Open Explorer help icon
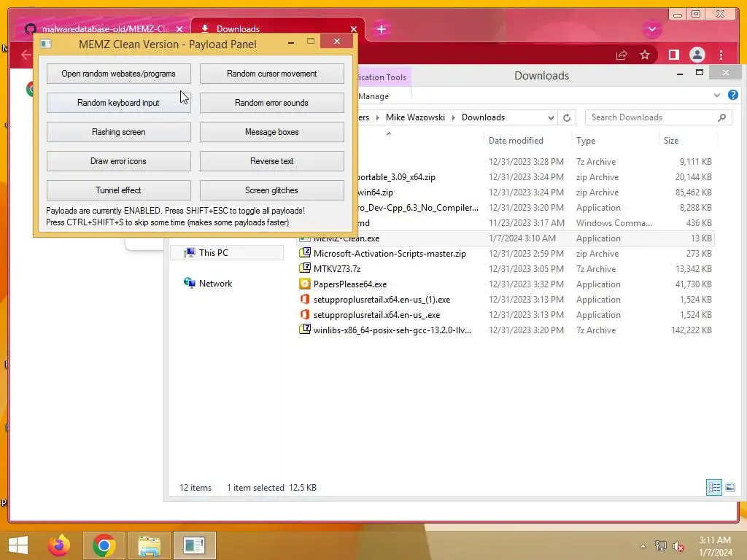Screen dimensions: 747x560 (x=732, y=95)
